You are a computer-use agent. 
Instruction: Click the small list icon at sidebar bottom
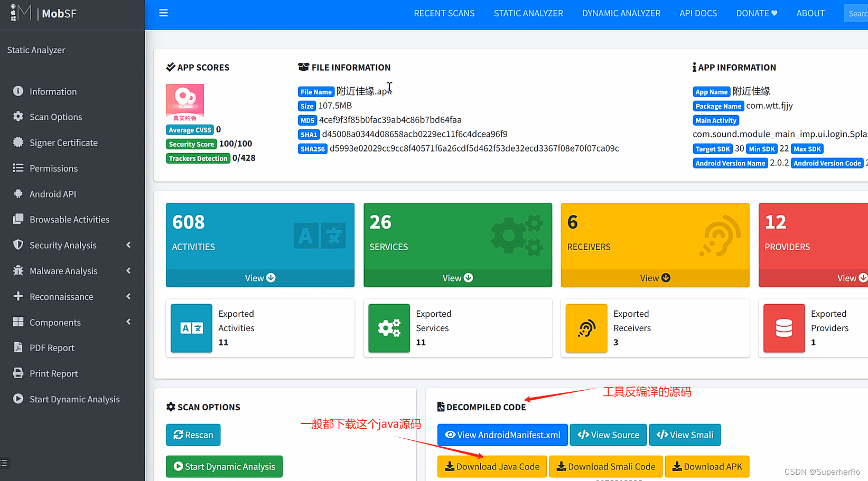[4, 463]
